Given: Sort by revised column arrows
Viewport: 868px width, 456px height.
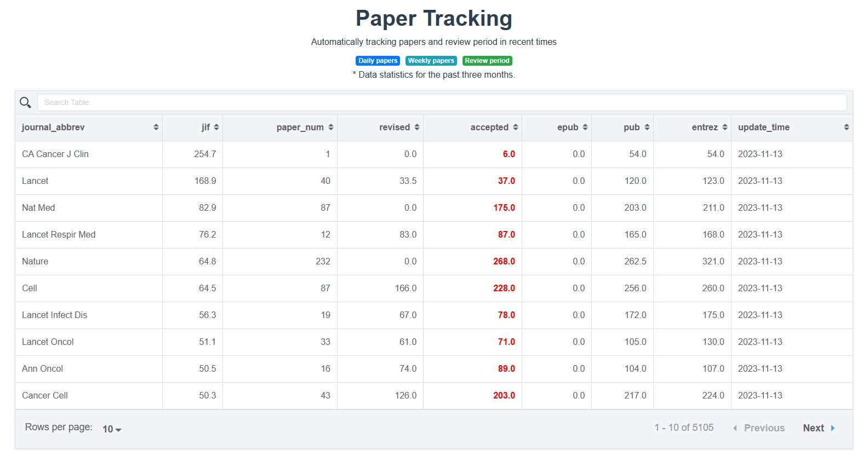Looking at the screenshot, I should (x=417, y=127).
